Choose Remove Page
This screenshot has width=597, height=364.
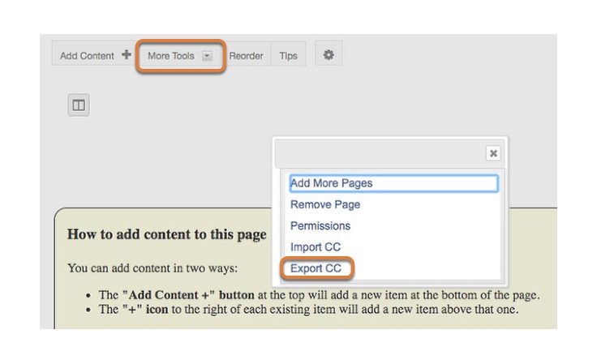click(x=325, y=204)
